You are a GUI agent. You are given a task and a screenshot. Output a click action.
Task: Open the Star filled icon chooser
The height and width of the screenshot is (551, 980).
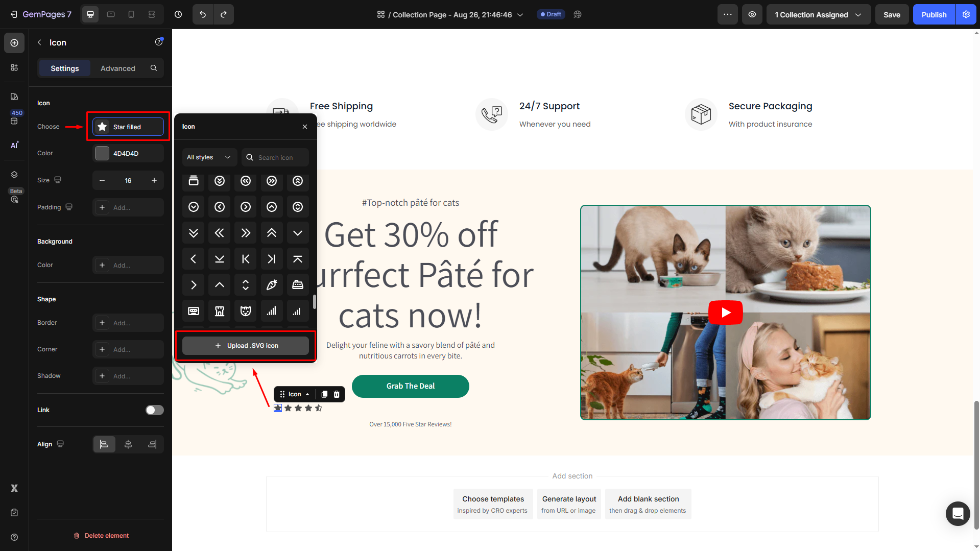coord(128,127)
